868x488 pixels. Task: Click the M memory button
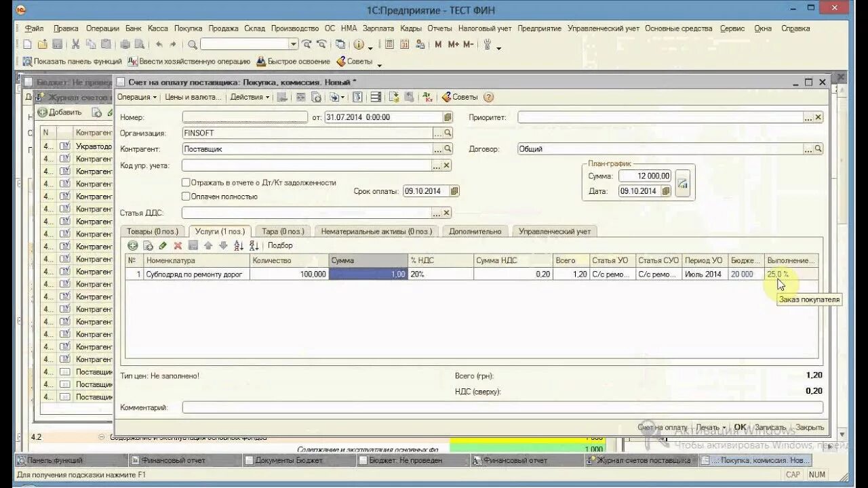click(x=438, y=44)
